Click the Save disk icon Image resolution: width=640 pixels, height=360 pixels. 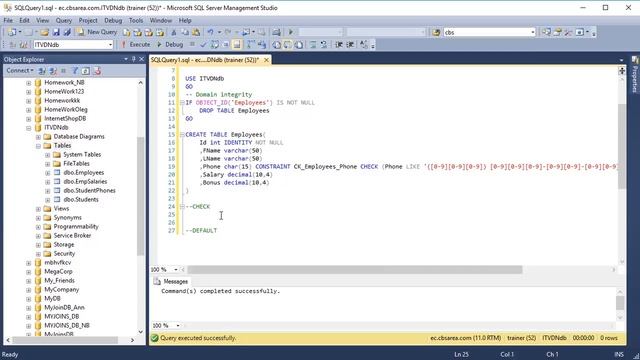click(56, 32)
